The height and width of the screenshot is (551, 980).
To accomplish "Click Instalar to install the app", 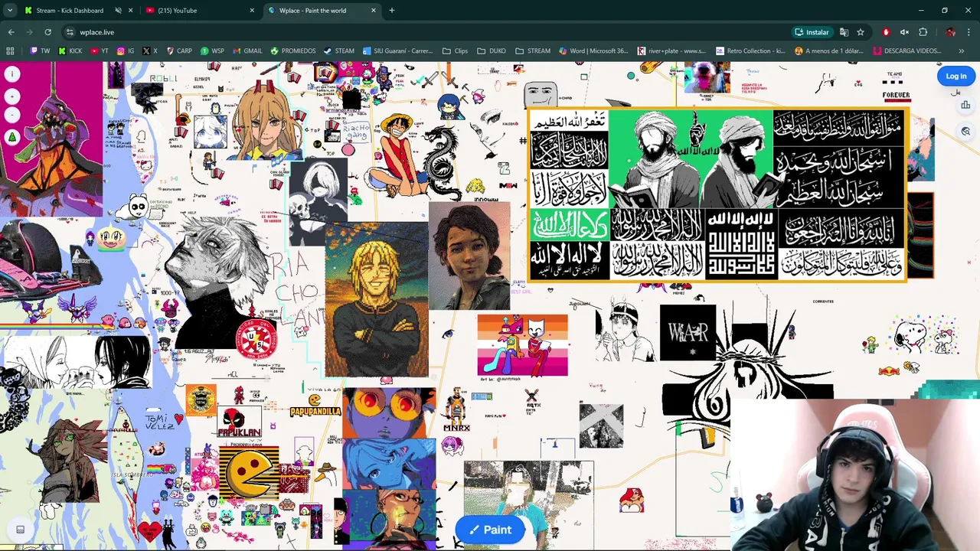I will (812, 32).
